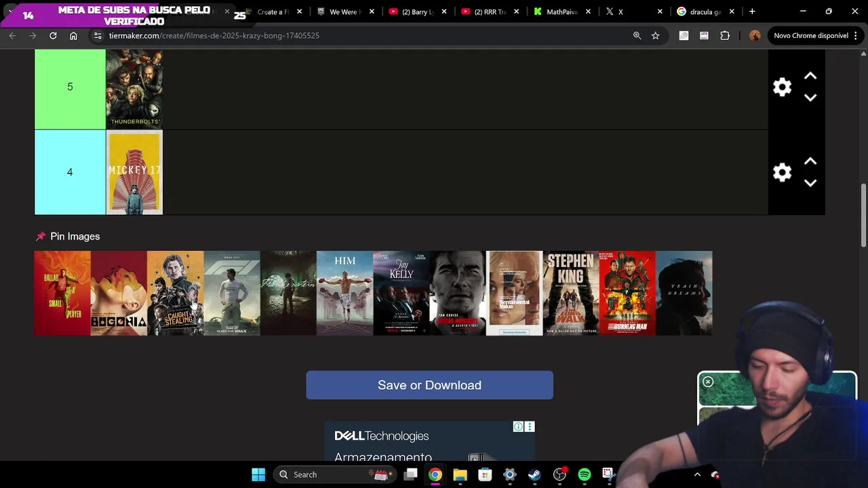This screenshot has height=488, width=868.
Task: Select the Train Dreams poster
Action: coord(684,293)
